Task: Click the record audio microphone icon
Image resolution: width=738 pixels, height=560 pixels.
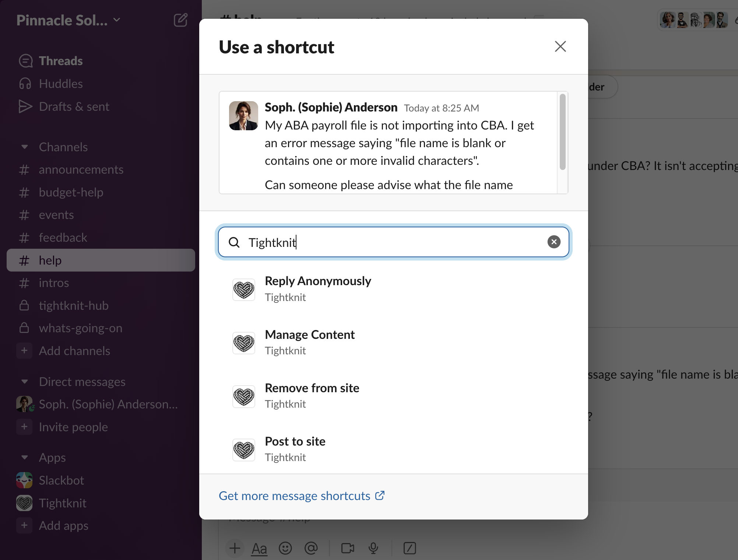Action: 373,548
